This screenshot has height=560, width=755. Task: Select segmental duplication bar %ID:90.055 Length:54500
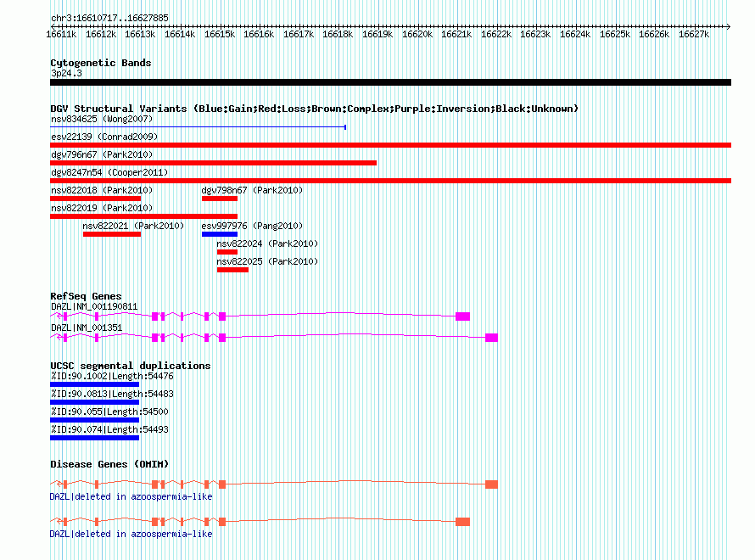coord(94,420)
